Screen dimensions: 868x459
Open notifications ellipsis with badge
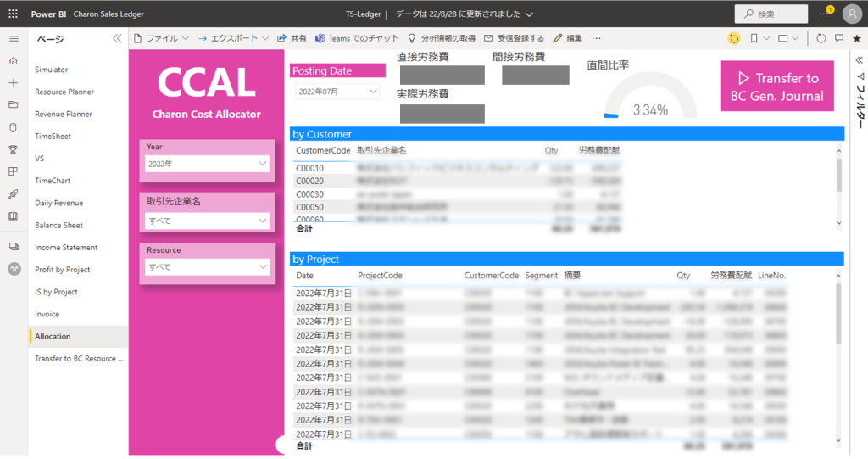[825, 12]
